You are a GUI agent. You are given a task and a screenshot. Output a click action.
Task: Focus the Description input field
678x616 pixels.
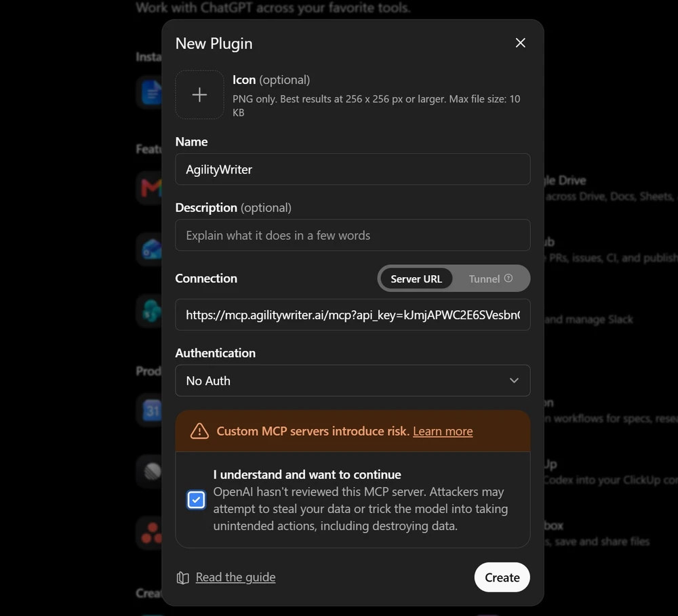[x=353, y=235]
